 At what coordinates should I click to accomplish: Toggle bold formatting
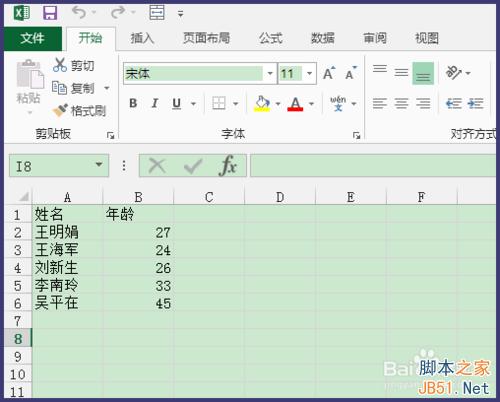(133, 104)
